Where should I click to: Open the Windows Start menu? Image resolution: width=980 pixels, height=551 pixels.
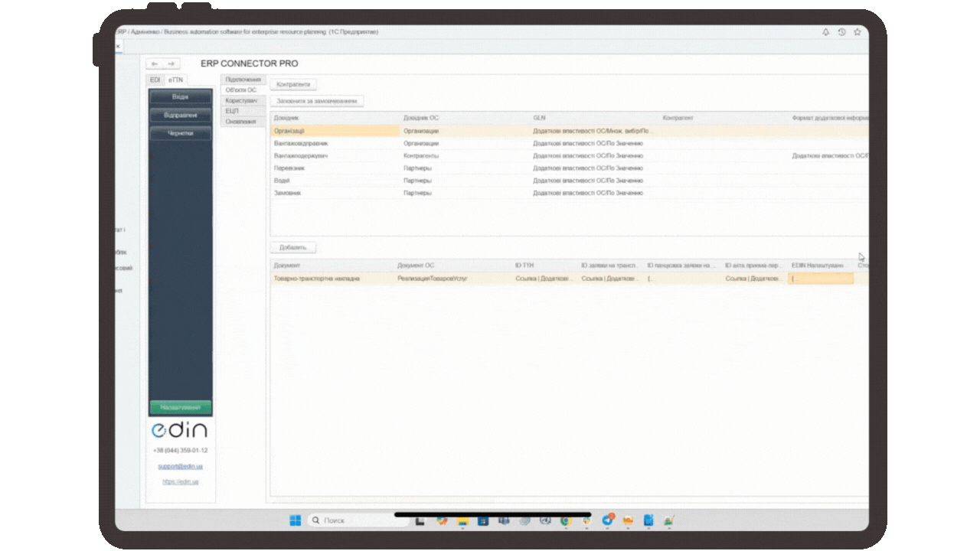pyautogui.click(x=295, y=520)
